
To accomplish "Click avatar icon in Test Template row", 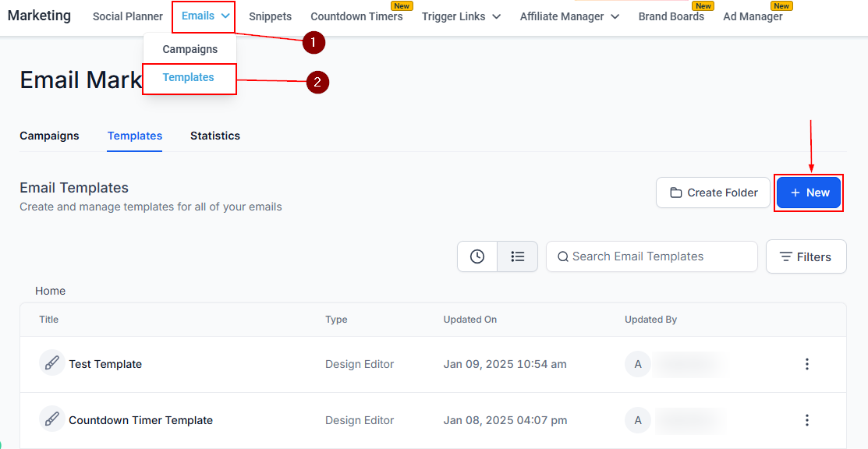I will click(x=638, y=364).
